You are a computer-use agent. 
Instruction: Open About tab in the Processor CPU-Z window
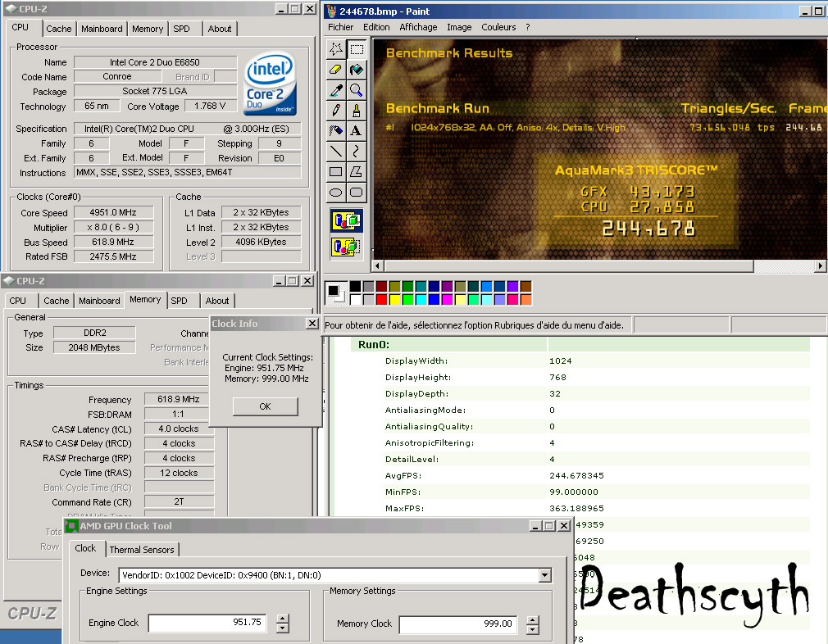click(x=220, y=29)
